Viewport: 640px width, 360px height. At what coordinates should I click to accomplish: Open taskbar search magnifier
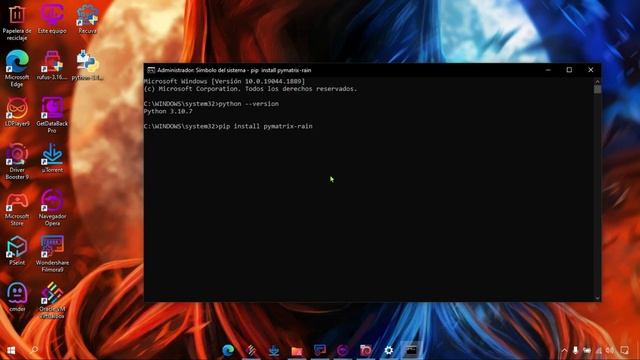34,350
